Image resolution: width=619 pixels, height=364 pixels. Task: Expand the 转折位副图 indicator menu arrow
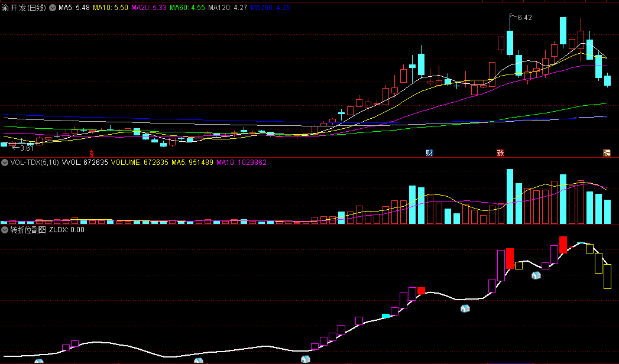(x=5, y=229)
